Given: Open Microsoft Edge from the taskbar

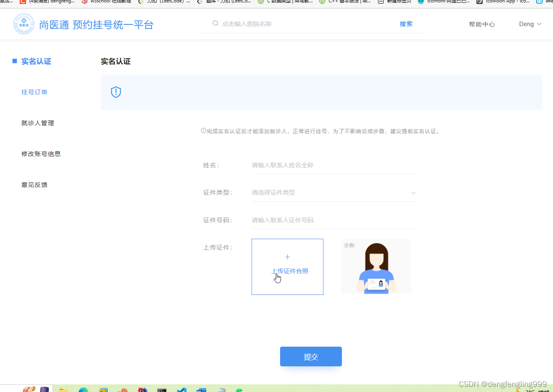Looking at the screenshot, I should pyautogui.click(x=83, y=390).
